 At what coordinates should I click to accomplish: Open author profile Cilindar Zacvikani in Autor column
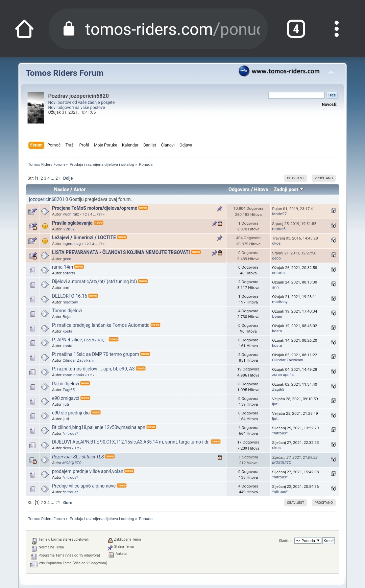click(x=78, y=361)
